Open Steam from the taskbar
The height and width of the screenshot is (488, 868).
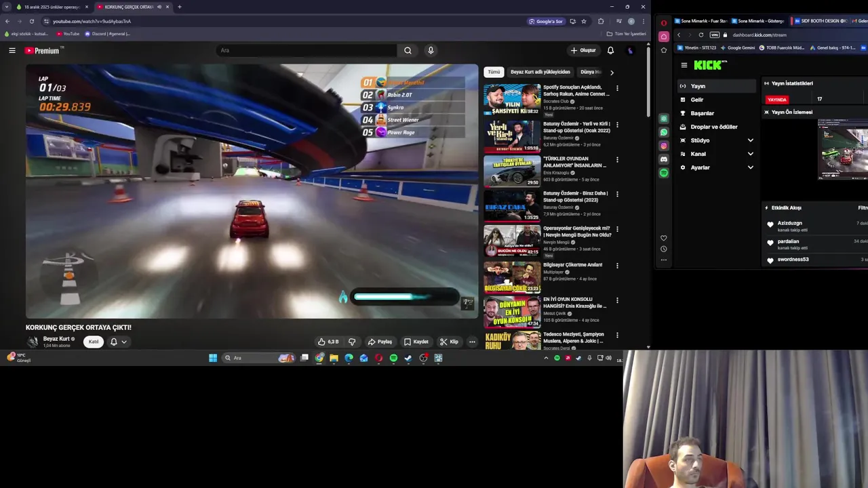click(x=408, y=358)
